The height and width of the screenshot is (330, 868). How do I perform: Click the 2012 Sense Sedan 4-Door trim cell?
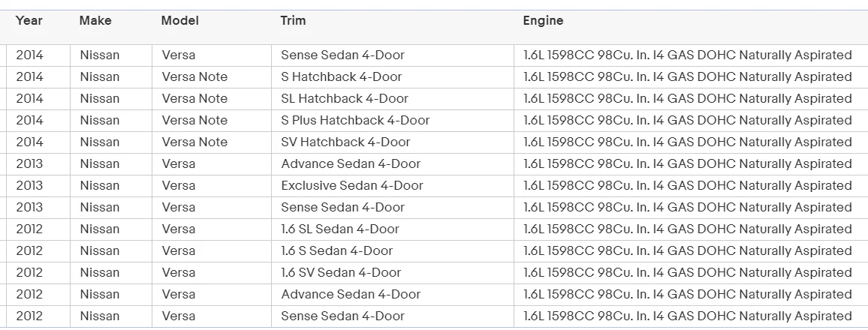click(342, 316)
